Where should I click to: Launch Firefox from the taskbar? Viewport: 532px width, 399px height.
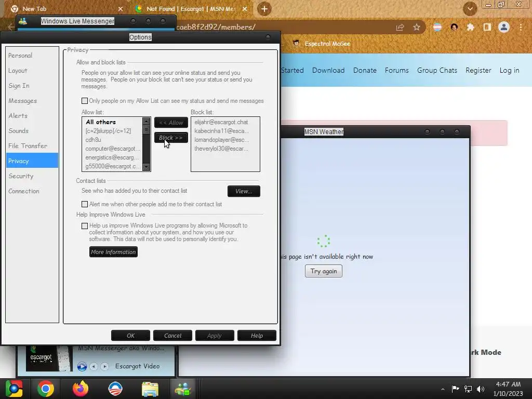81,389
